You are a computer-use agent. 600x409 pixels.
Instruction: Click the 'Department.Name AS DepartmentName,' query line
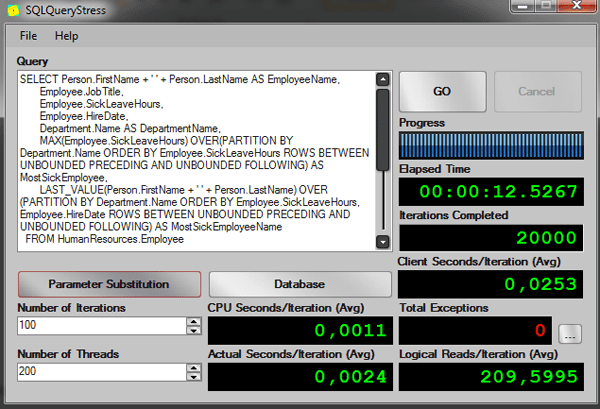coord(130,129)
